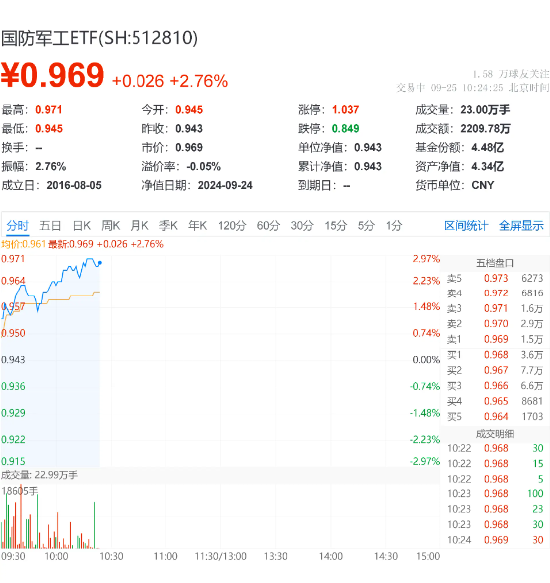Show the 月K chart
This screenshot has height=583, width=550.
pos(139,225)
